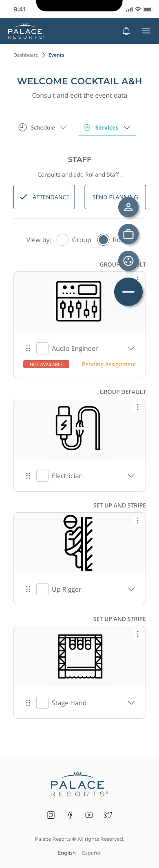
Task: Open the Twitter social icon
Action: click(x=108, y=815)
